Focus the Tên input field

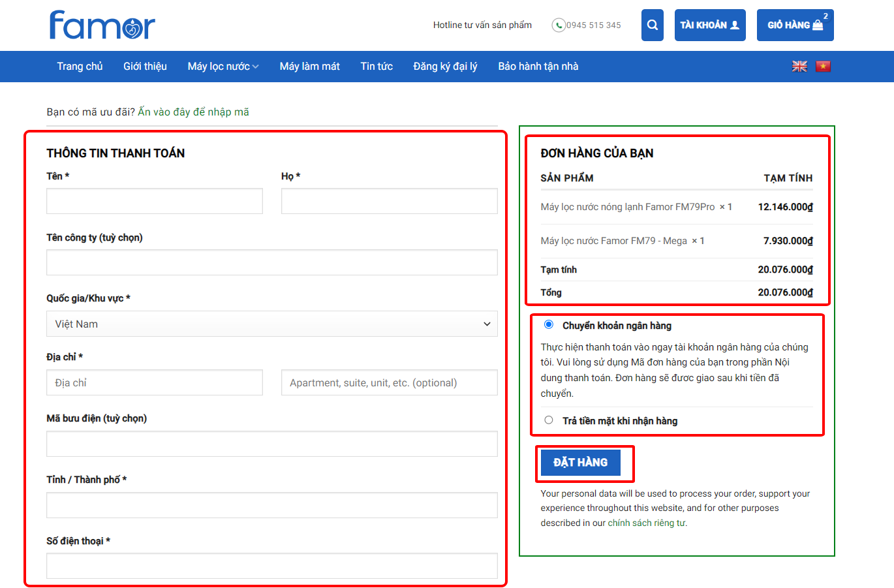pyautogui.click(x=155, y=201)
